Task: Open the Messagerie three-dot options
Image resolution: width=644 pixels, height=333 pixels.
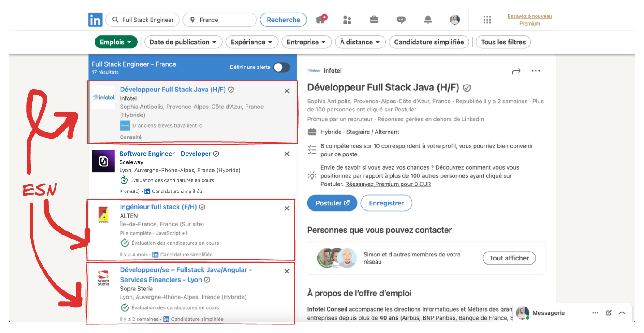Action: pos(595,313)
